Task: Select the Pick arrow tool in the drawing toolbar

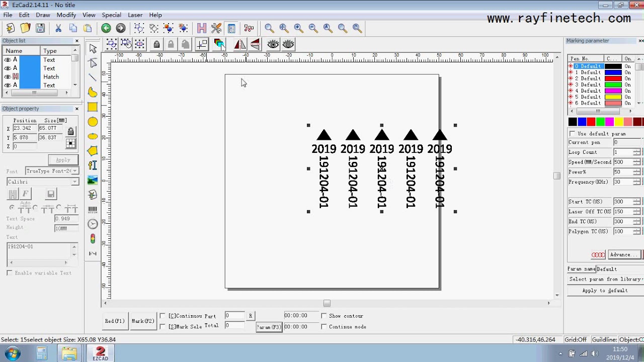Action: [x=93, y=48]
